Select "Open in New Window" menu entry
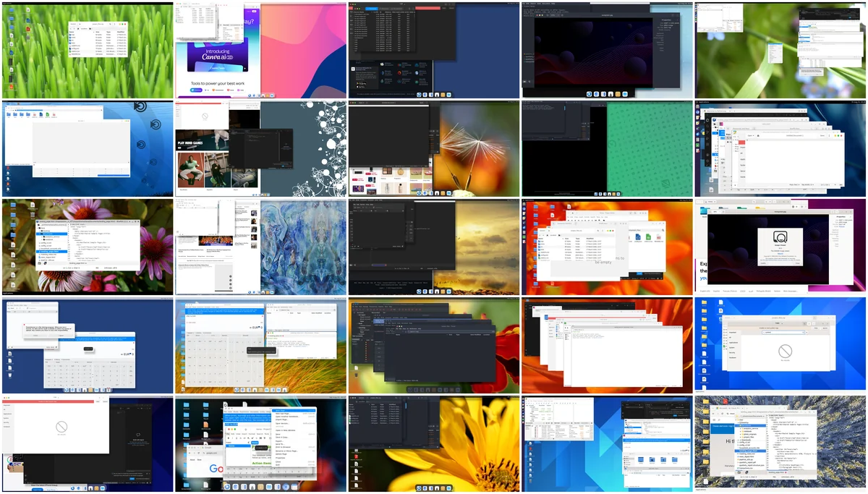Image resolution: width=868 pixels, height=494 pixels. 294,430
